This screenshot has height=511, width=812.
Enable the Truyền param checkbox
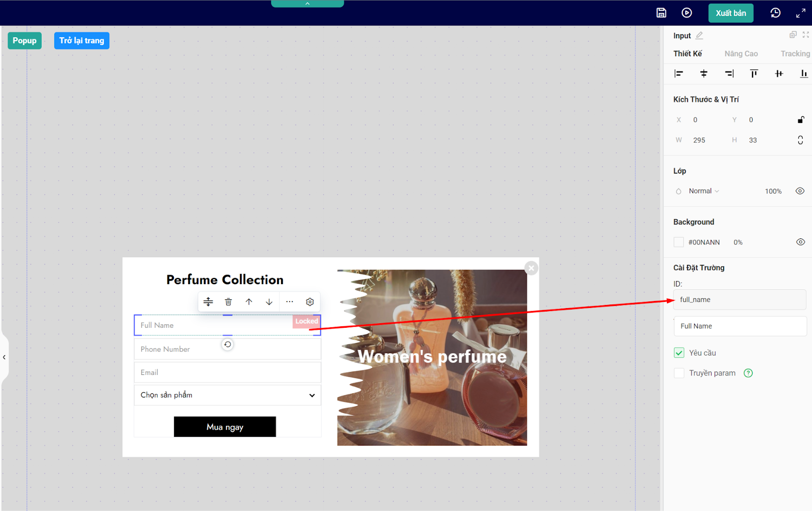[x=679, y=373]
